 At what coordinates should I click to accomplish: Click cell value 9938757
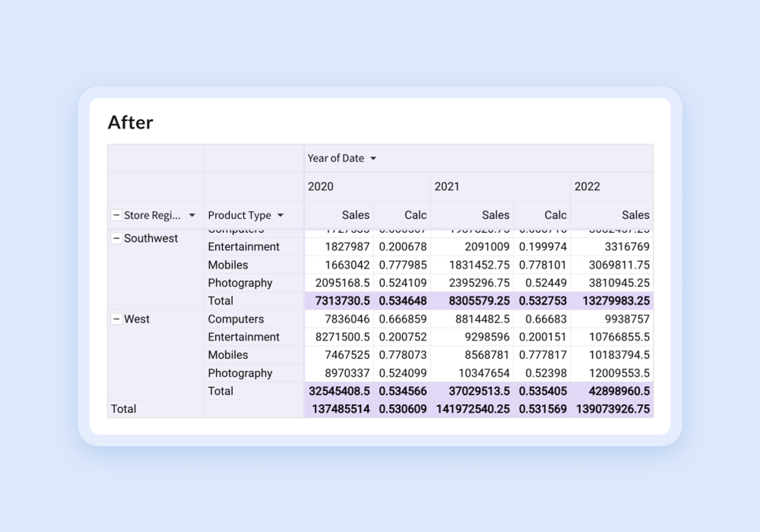click(627, 319)
